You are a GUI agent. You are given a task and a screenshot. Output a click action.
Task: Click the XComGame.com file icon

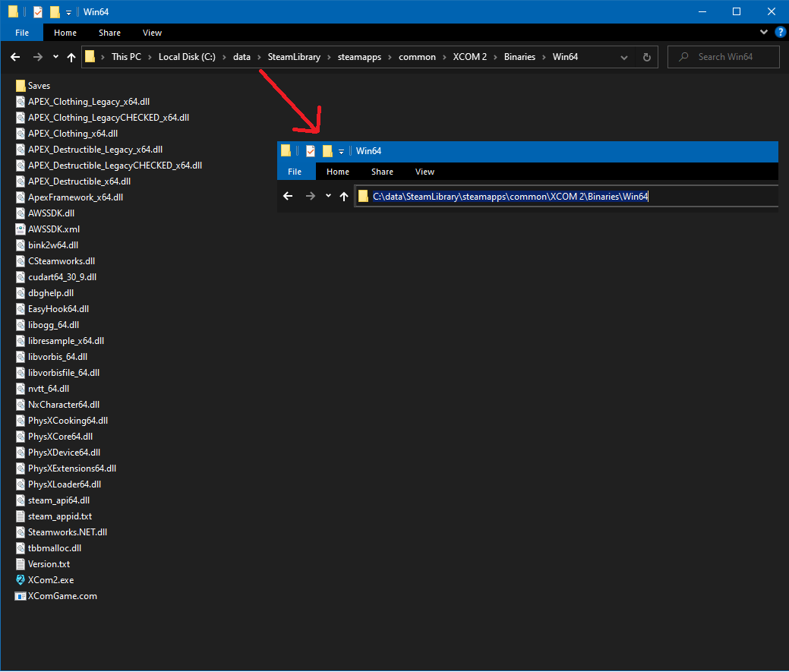[x=21, y=596]
